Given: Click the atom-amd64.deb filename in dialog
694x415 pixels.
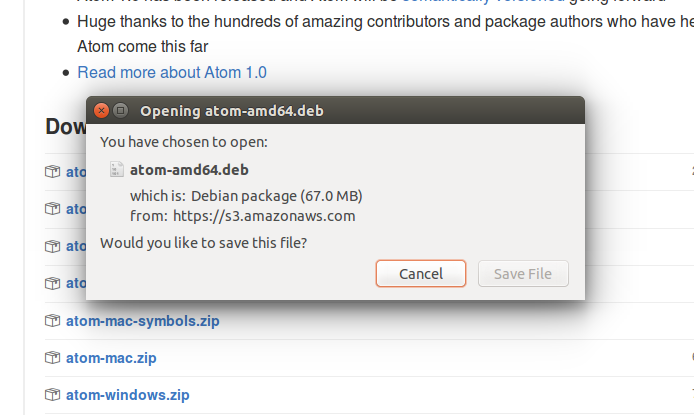Looking at the screenshot, I should tap(189, 170).
